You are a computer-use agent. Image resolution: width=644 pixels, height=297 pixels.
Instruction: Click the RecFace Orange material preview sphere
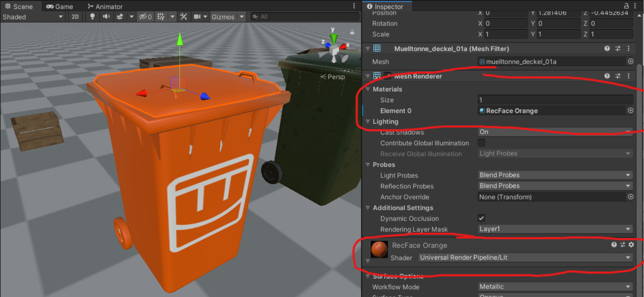(379, 250)
